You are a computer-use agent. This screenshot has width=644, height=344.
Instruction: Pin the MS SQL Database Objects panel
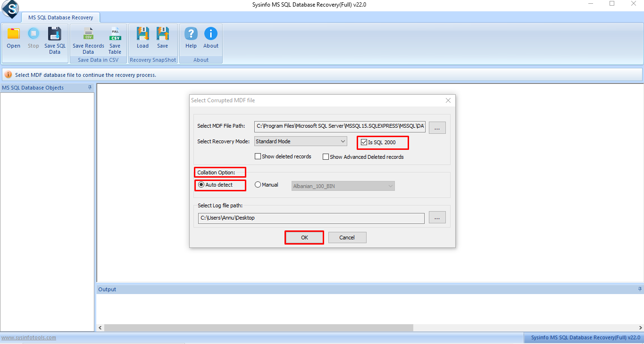coord(90,88)
